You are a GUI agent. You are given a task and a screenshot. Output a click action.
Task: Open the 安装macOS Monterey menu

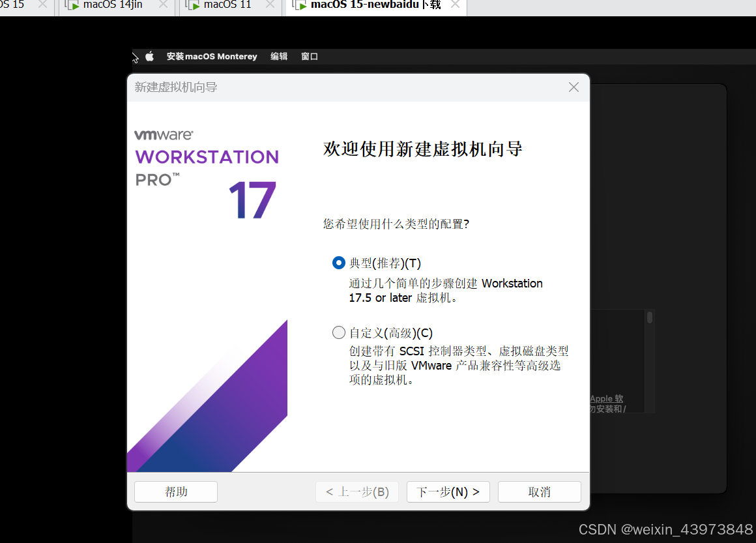click(212, 57)
